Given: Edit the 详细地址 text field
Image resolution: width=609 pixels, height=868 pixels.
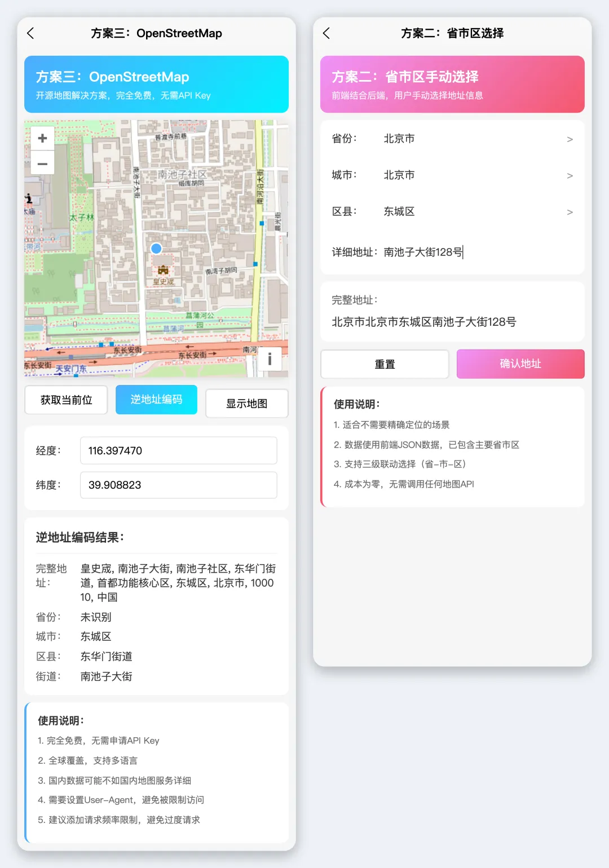Looking at the screenshot, I should tap(479, 252).
